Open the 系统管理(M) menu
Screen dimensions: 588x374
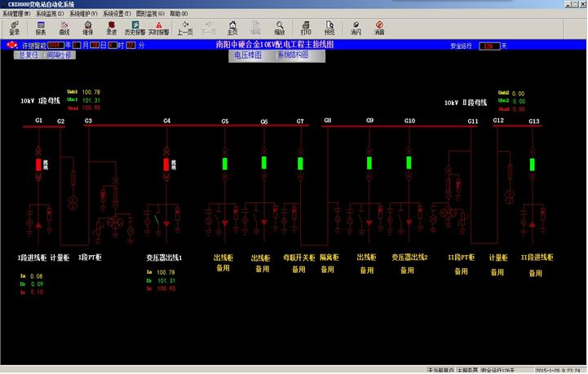tap(15, 14)
